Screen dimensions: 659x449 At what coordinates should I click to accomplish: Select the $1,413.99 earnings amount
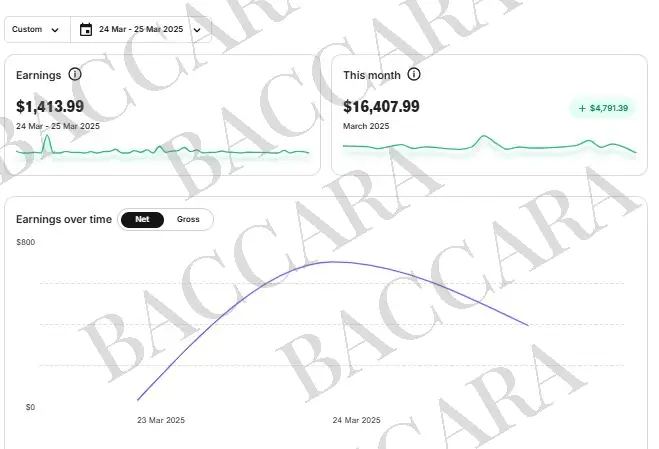point(50,106)
